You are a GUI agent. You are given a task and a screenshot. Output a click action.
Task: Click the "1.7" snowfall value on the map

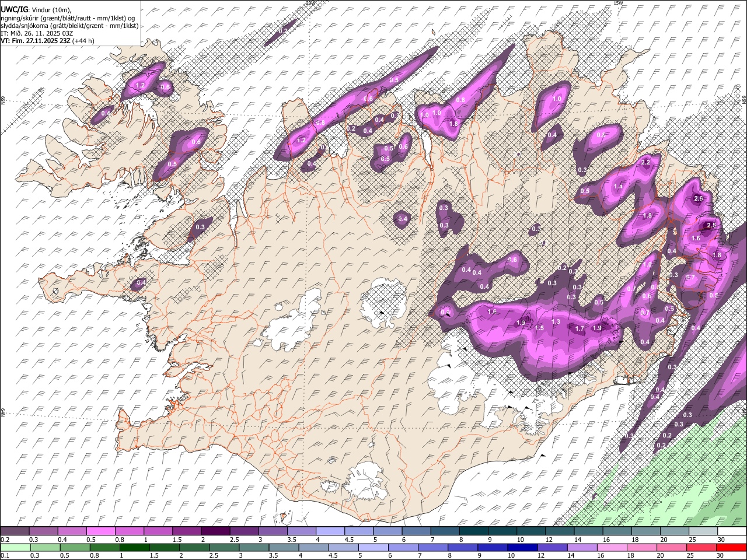point(580,329)
